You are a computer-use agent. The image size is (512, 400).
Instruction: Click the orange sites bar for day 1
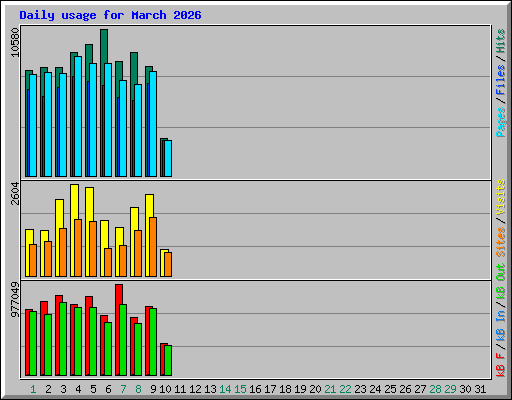coord(33,260)
